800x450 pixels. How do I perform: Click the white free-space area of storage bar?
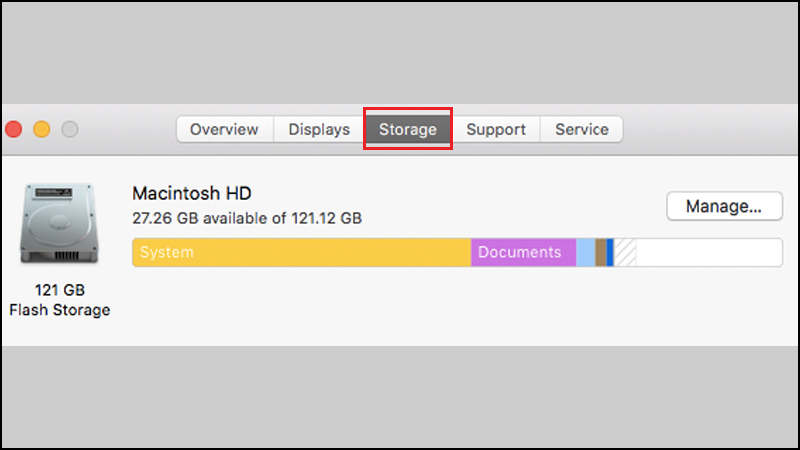[x=708, y=253]
